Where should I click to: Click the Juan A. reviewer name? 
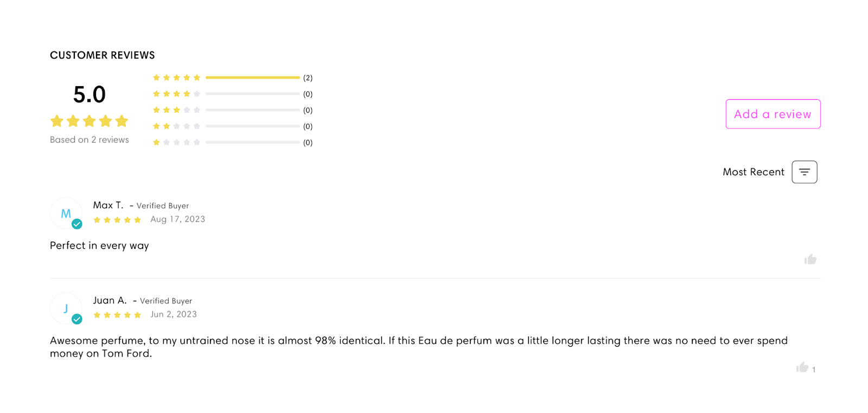pos(110,300)
